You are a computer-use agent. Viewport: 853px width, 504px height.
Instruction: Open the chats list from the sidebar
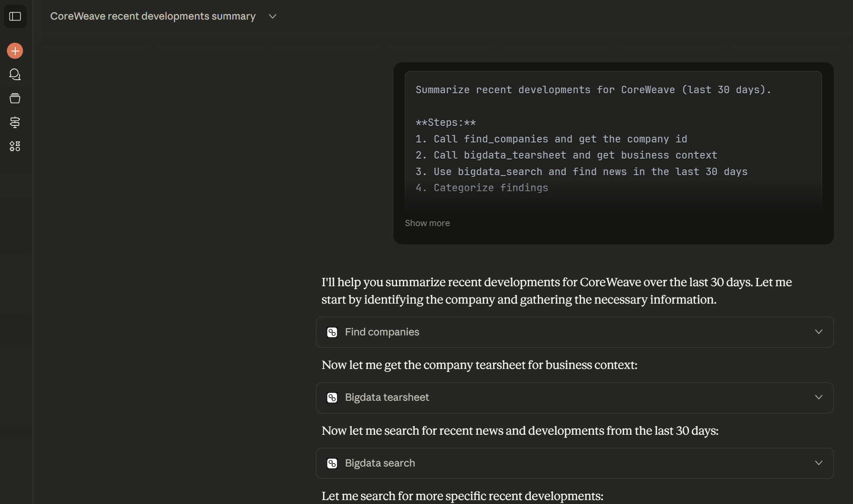[x=15, y=74]
